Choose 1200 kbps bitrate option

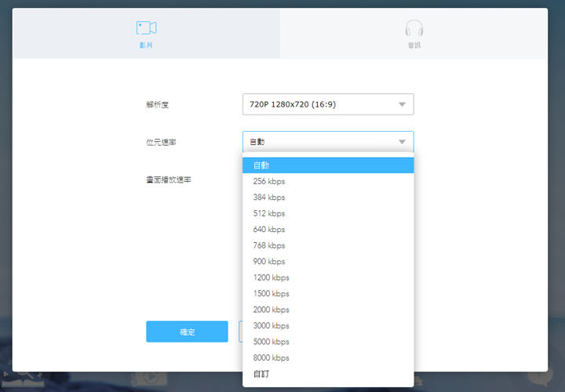point(328,278)
